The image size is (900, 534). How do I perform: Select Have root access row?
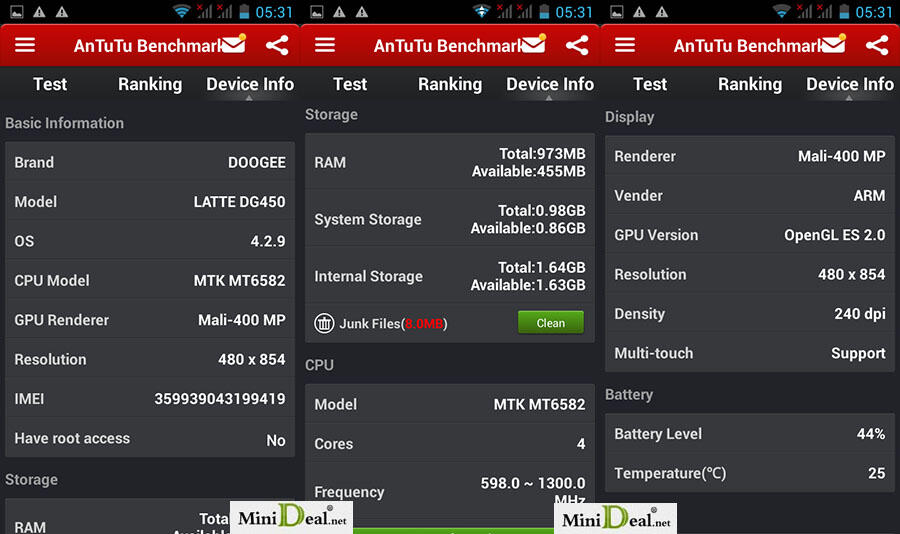coord(150,439)
